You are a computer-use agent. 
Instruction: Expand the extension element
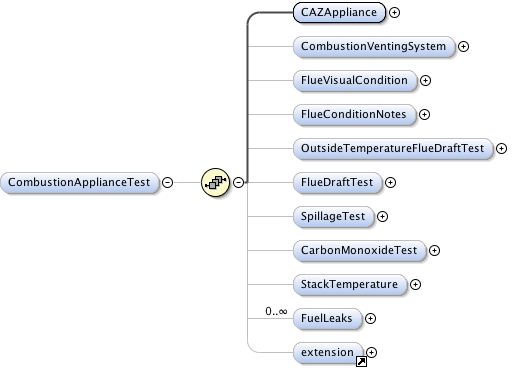371,352
